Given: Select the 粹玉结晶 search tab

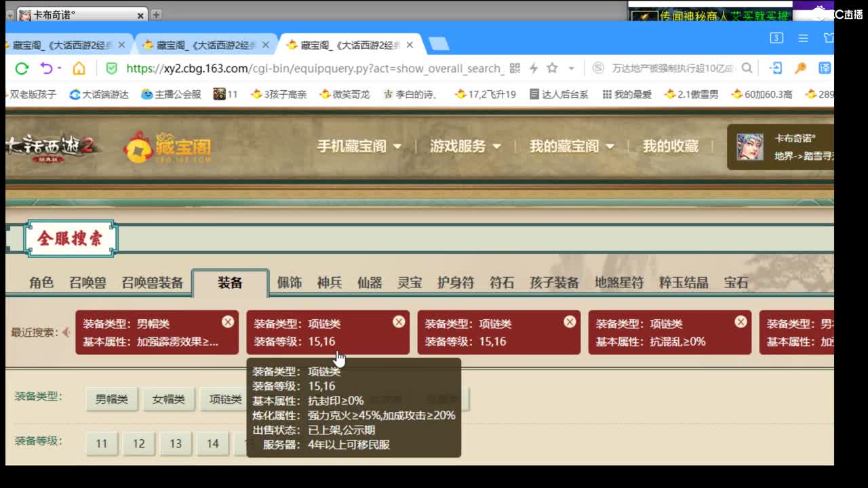Looking at the screenshot, I should [684, 283].
